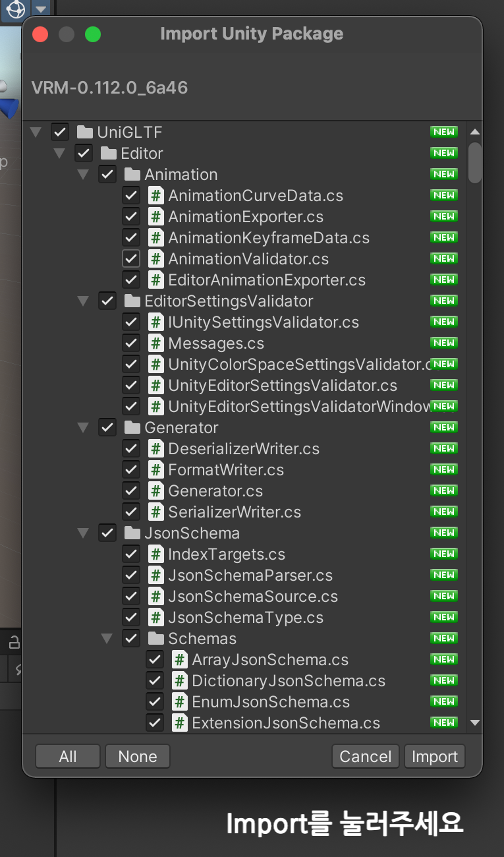Image resolution: width=504 pixels, height=857 pixels.
Task: Click the DeserializerWriter.cs script icon
Action: [x=156, y=449]
